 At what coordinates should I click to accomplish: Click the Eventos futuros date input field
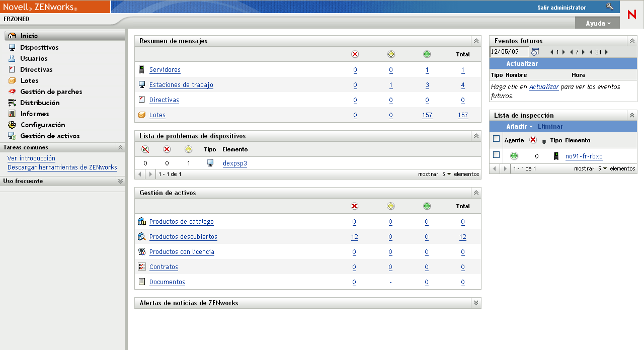(x=509, y=52)
